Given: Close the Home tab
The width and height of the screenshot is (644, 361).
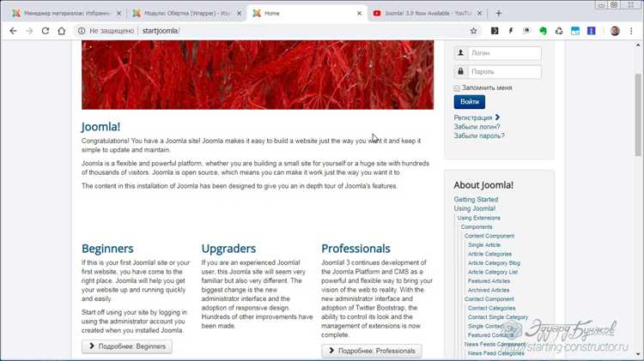Looking at the screenshot, I should point(359,13).
